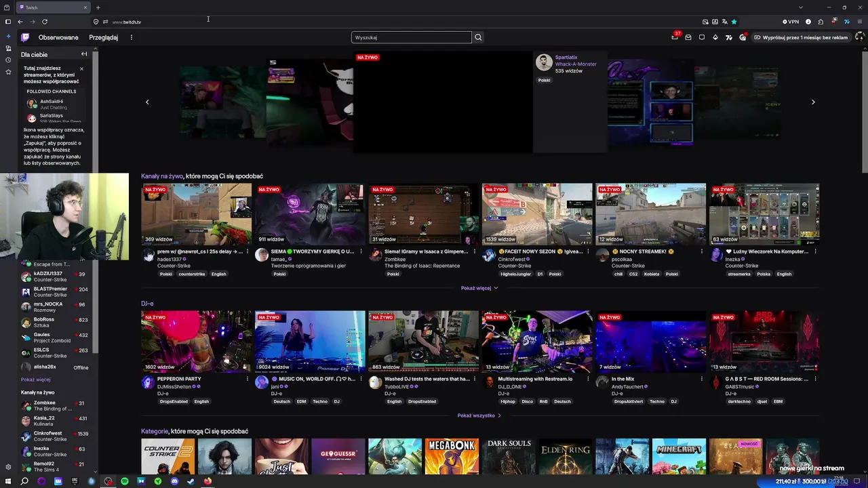This screenshot has width=868, height=488.
Task: Reload the page in the browser
Action: (x=45, y=22)
